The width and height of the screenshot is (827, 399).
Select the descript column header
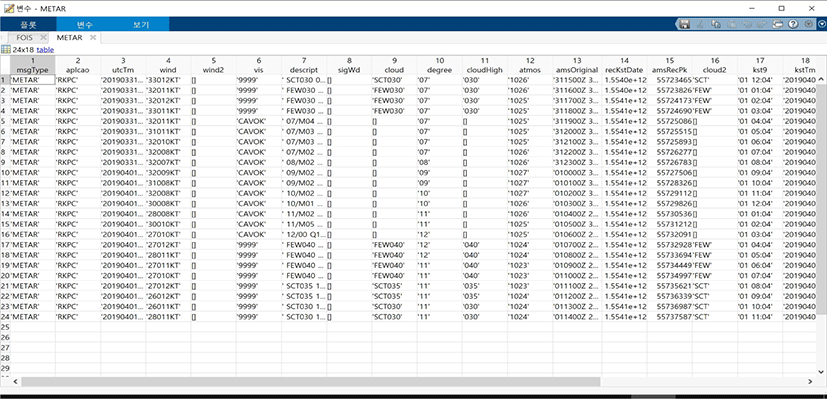(304, 65)
